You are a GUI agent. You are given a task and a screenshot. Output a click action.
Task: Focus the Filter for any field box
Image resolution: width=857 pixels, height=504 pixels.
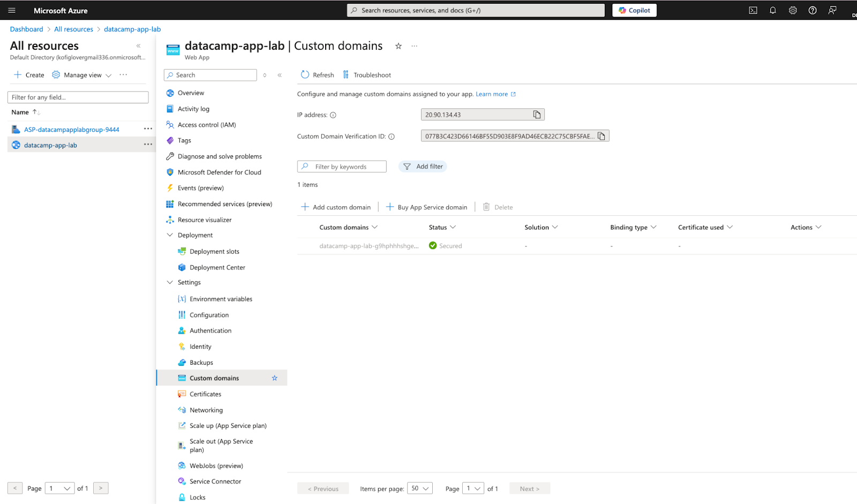click(x=78, y=97)
